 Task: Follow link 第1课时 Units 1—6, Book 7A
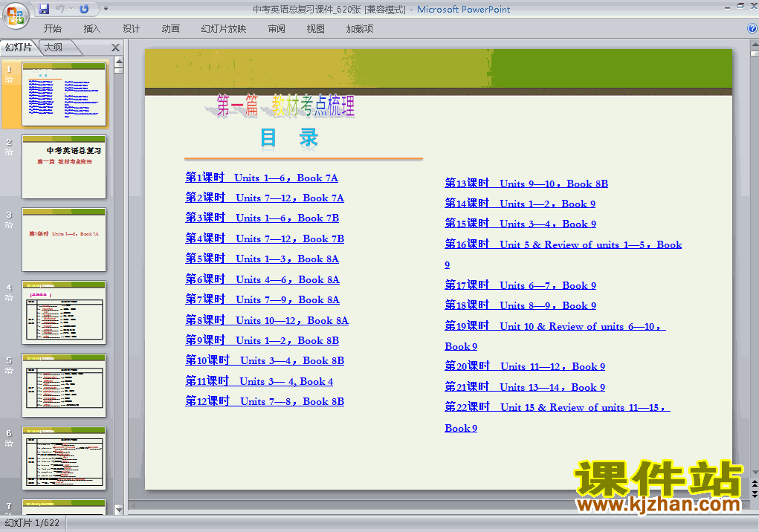tap(262, 178)
